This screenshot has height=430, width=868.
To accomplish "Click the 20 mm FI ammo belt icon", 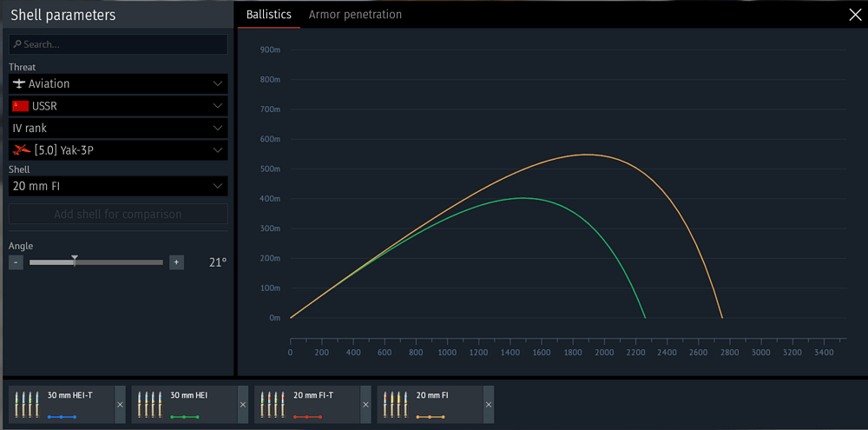I will [397, 402].
